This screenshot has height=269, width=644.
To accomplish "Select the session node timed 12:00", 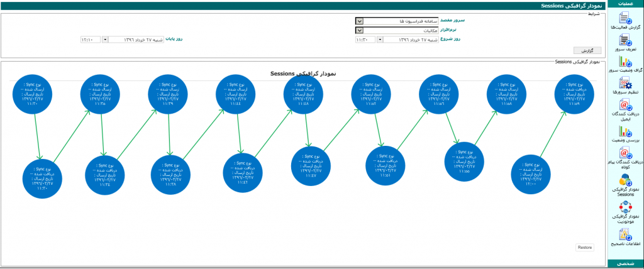I will point(531,174).
